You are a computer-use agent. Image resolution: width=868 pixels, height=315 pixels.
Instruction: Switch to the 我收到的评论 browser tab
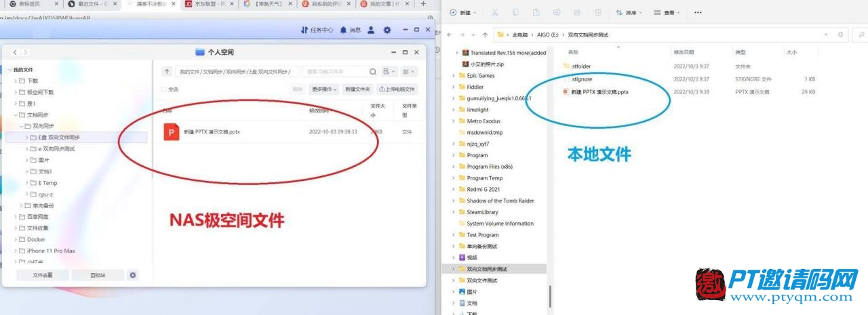point(328,4)
